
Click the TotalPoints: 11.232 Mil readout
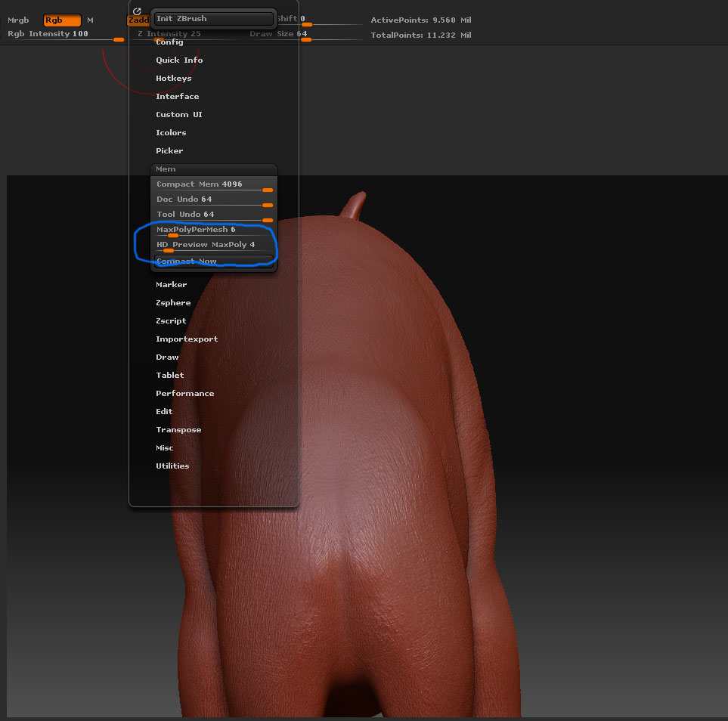click(420, 35)
